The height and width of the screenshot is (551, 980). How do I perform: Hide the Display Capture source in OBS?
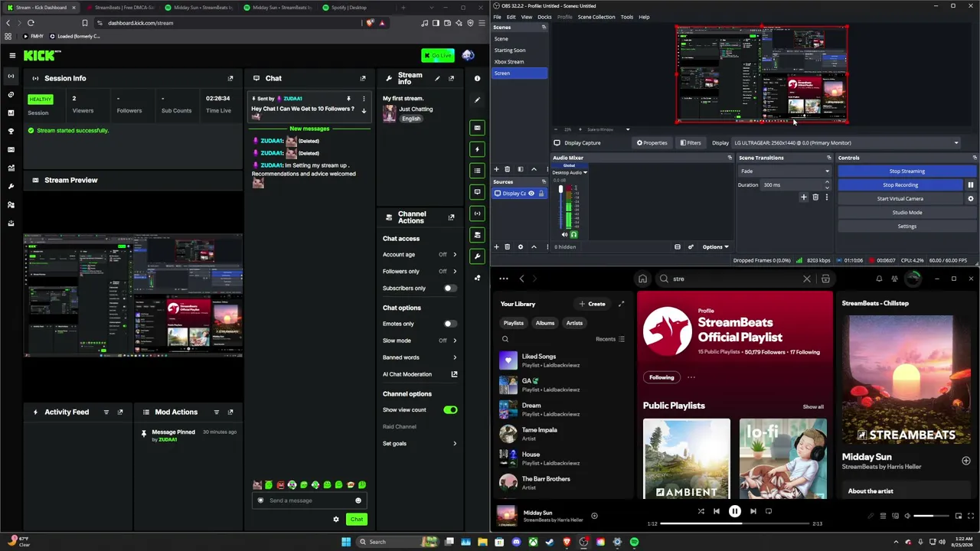click(x=531, y=194)
